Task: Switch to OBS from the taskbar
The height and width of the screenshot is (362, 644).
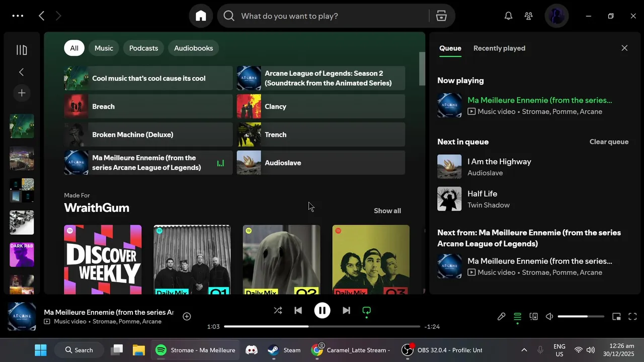Action: coord(441,350)
